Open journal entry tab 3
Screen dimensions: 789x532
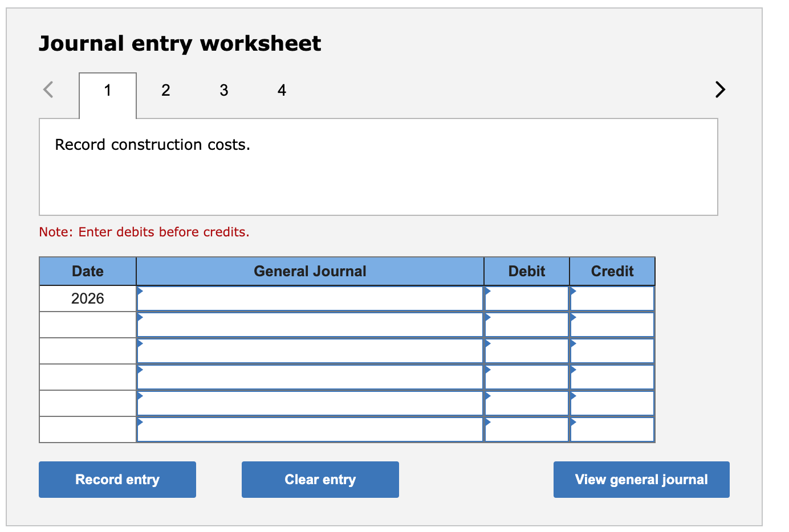pyautogui.click(x=223, y=90)
